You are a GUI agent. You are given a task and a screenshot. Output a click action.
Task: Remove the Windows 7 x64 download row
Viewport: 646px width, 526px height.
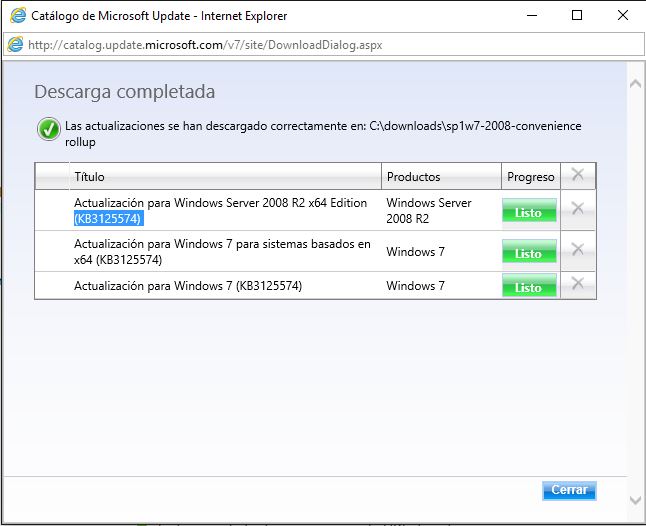(578, 249)
